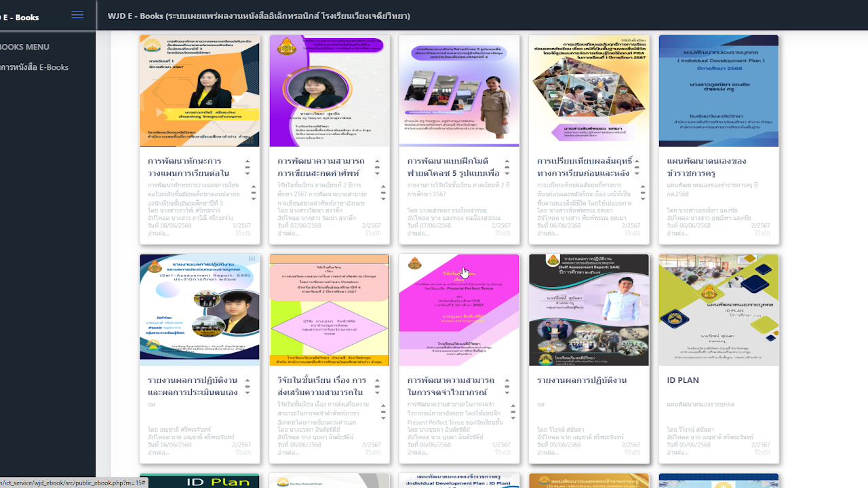Open the pink Present Perfect Tense book cover
The width and height of the screenshot is (868, 488).
(459, 310)
